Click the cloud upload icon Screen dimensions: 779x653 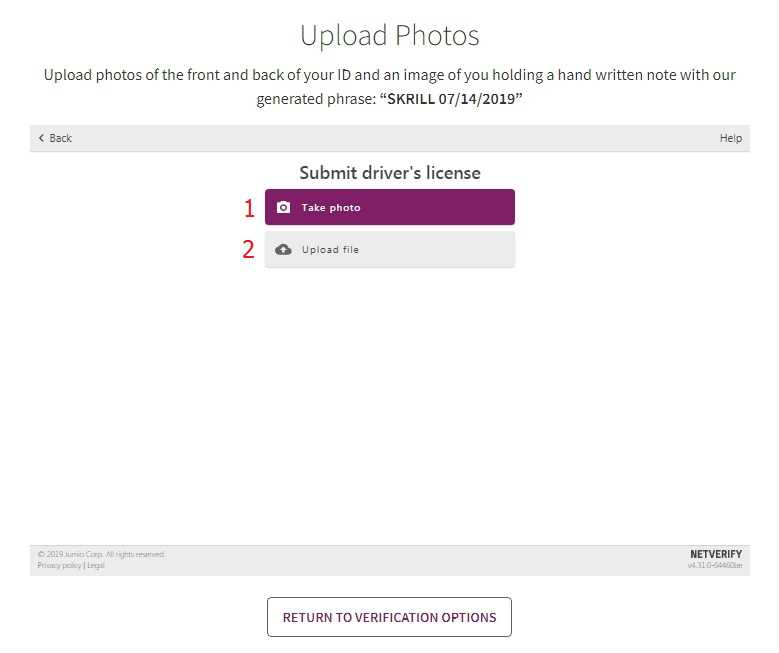[283, 250]
